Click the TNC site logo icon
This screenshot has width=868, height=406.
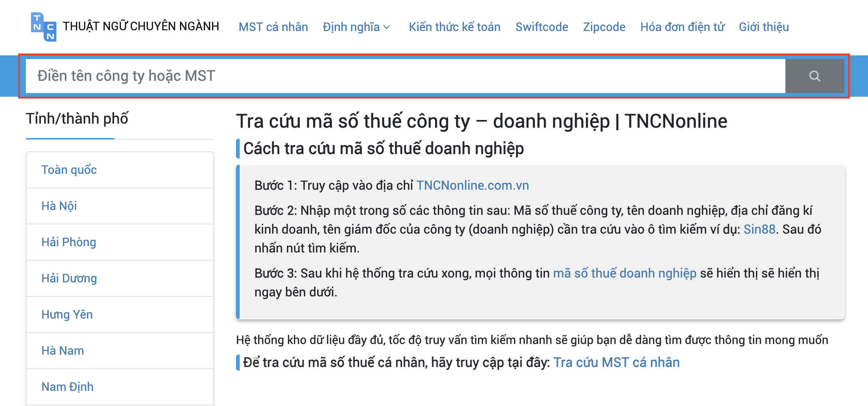44,27
